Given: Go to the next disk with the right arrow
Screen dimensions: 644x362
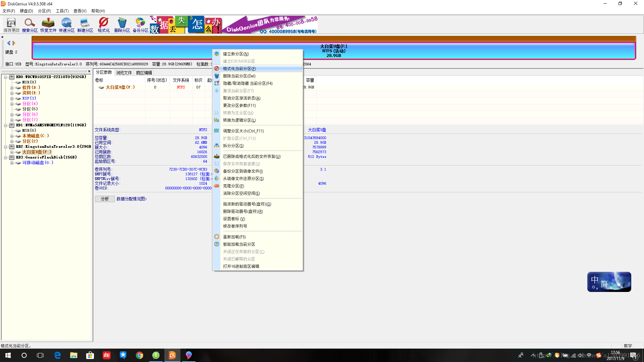Looking at the screenshot, I should tap(14, 43).
